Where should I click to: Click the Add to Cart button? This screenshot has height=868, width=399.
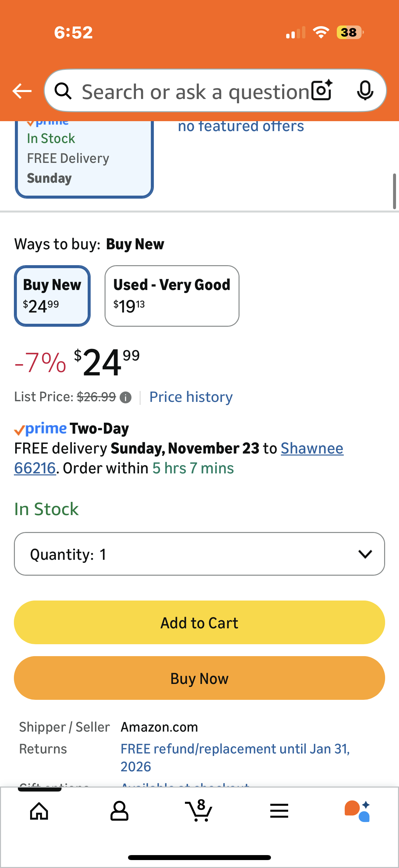pyautogui.click(x=199, y=622)
